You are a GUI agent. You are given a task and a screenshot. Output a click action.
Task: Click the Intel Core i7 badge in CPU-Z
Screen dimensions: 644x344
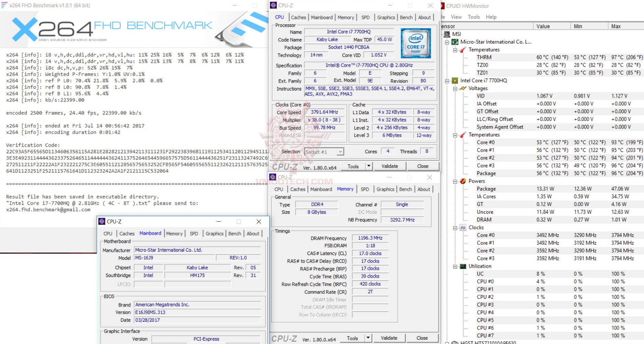pyautogui.click(x=416, y=44)
